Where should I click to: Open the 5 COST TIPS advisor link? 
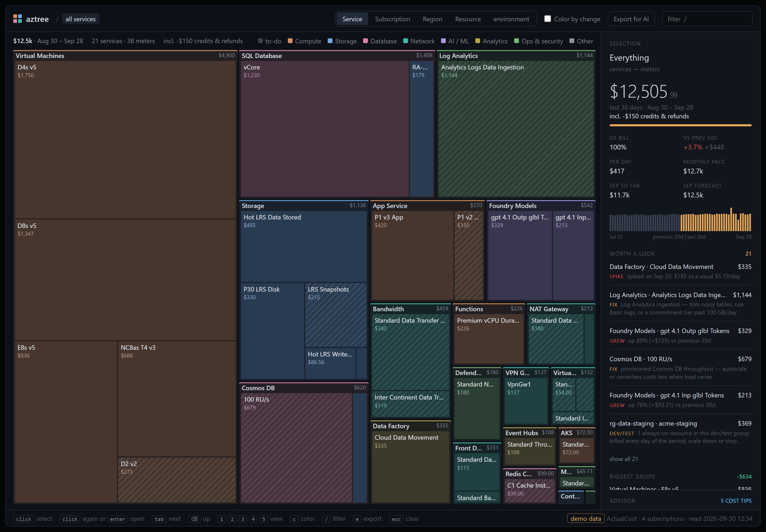tap(736, 501)
